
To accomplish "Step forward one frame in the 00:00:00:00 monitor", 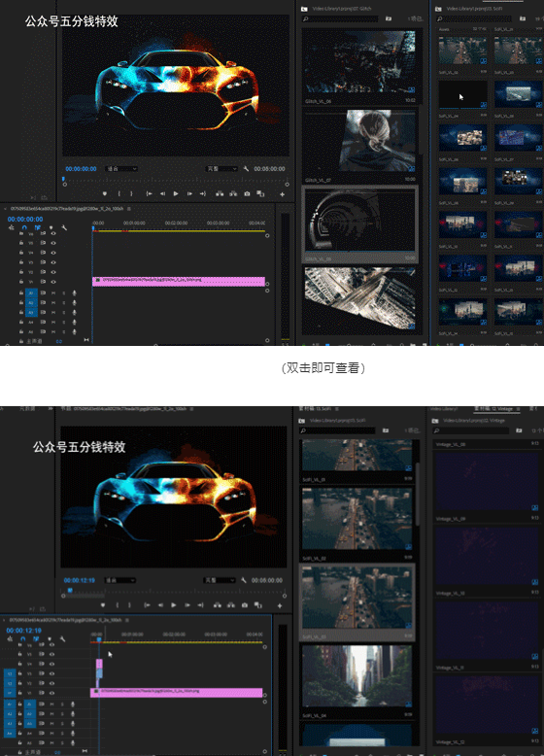I will (189, 193).
